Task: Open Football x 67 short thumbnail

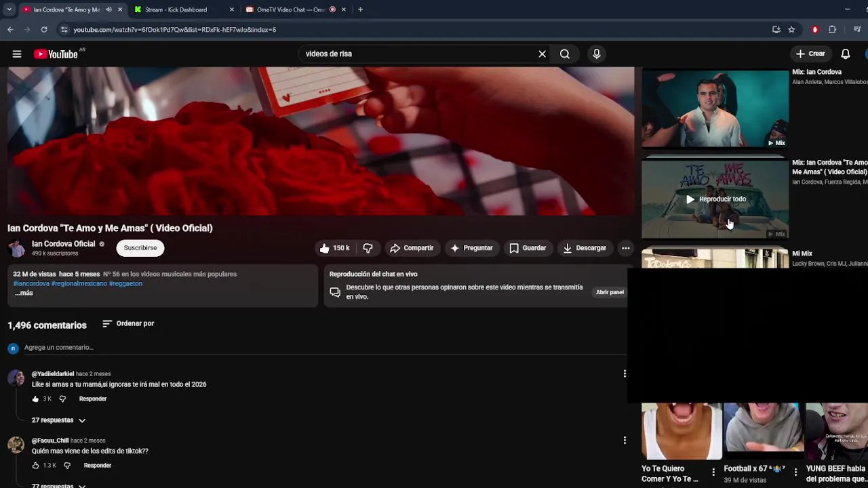Action: 764,431
